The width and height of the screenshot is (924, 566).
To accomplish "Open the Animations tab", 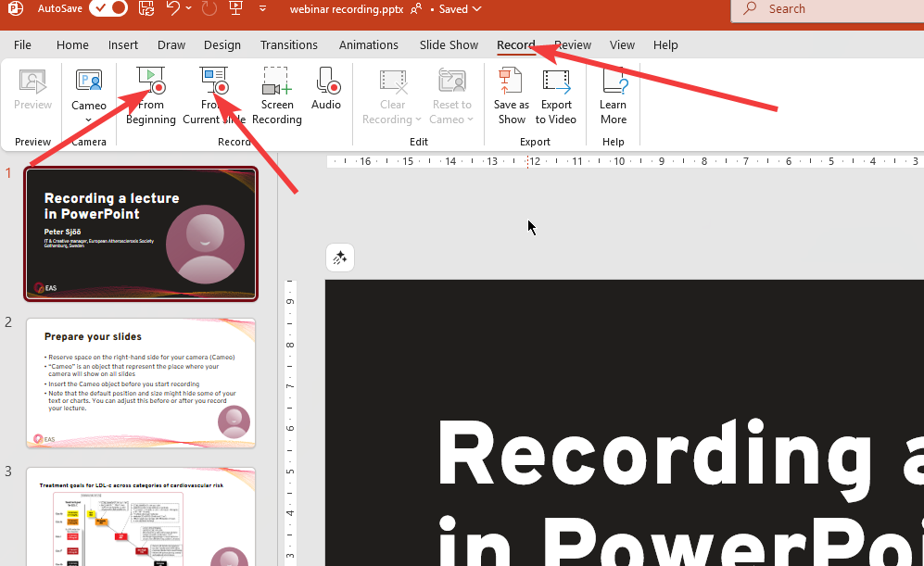I will tap(368, 44).
